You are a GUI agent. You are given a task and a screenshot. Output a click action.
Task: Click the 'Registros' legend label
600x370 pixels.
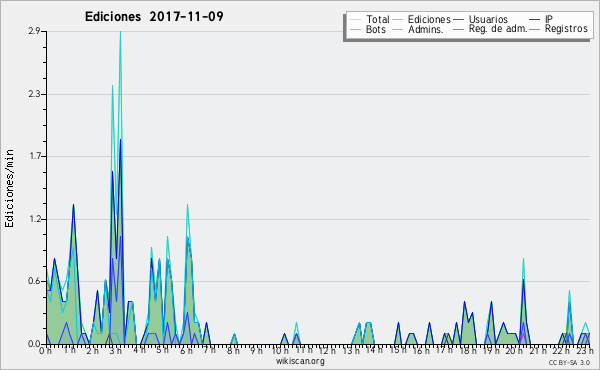[x=566, y=29]
